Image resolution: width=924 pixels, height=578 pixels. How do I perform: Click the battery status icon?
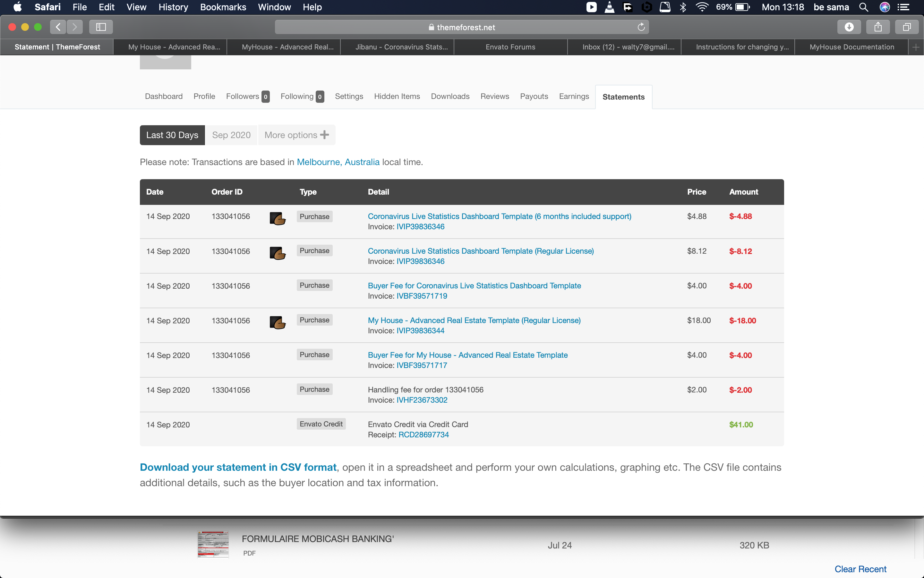(x=743, y=7)
